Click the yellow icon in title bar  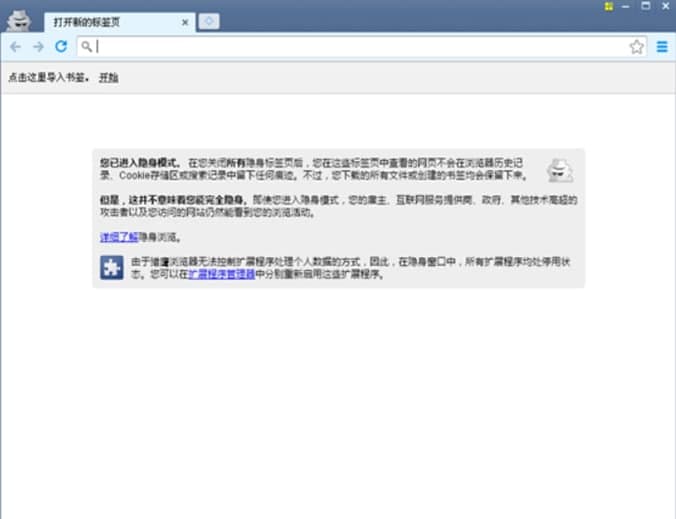[609, 6]
